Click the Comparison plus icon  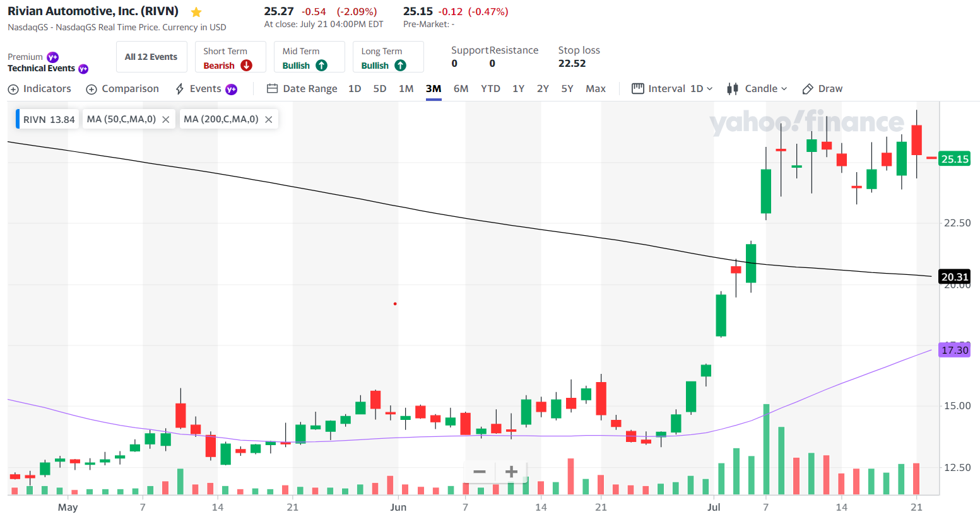(x=92, y=90)
